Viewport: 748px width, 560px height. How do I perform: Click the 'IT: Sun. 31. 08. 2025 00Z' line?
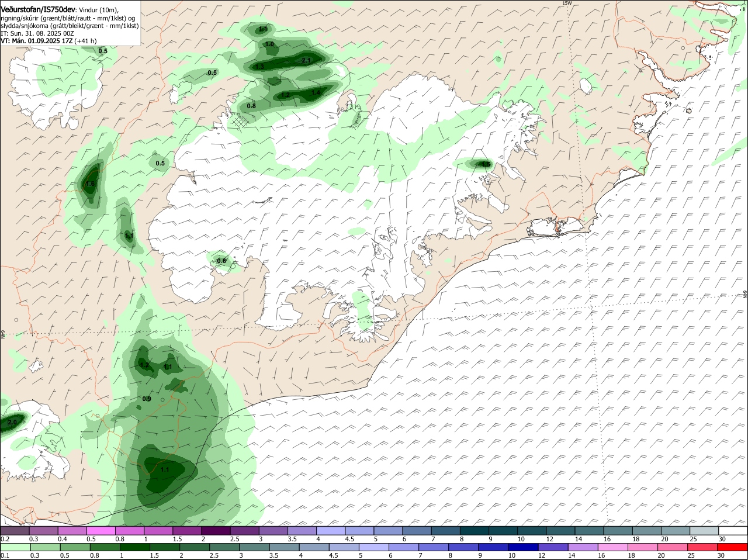tap(37, 33)
